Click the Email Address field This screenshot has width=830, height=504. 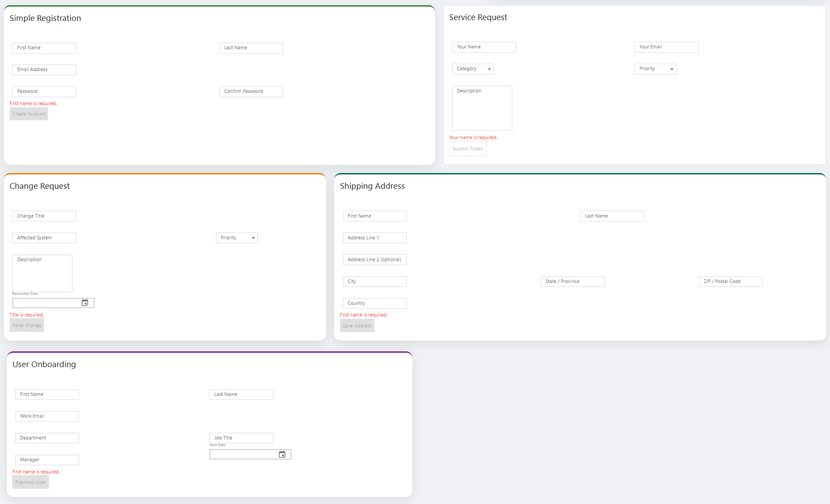click(x=44, y=70)
